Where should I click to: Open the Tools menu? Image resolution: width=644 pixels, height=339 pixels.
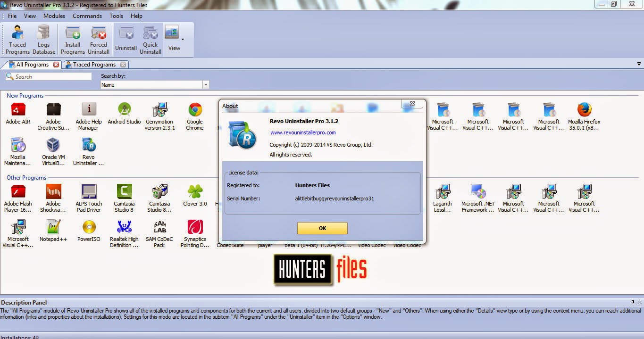[x=116, y=16]
